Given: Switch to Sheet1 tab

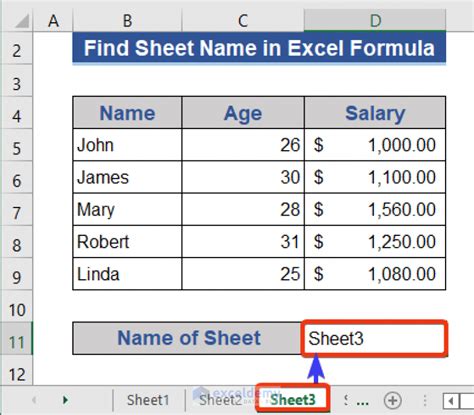Looking at the screenshot, I should pos(148,400).
